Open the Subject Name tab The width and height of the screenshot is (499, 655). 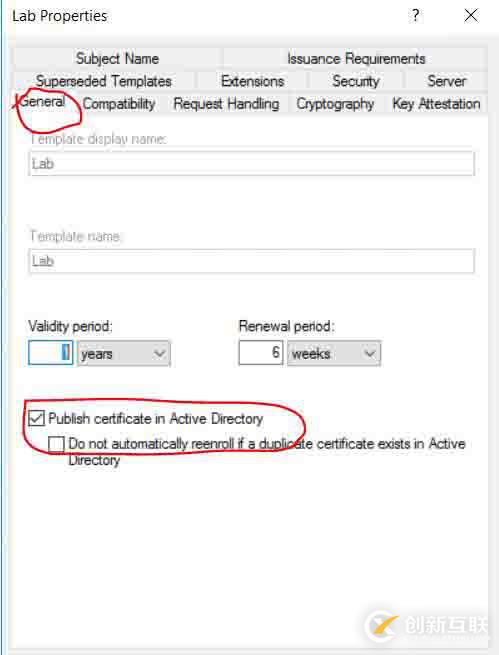117,58
